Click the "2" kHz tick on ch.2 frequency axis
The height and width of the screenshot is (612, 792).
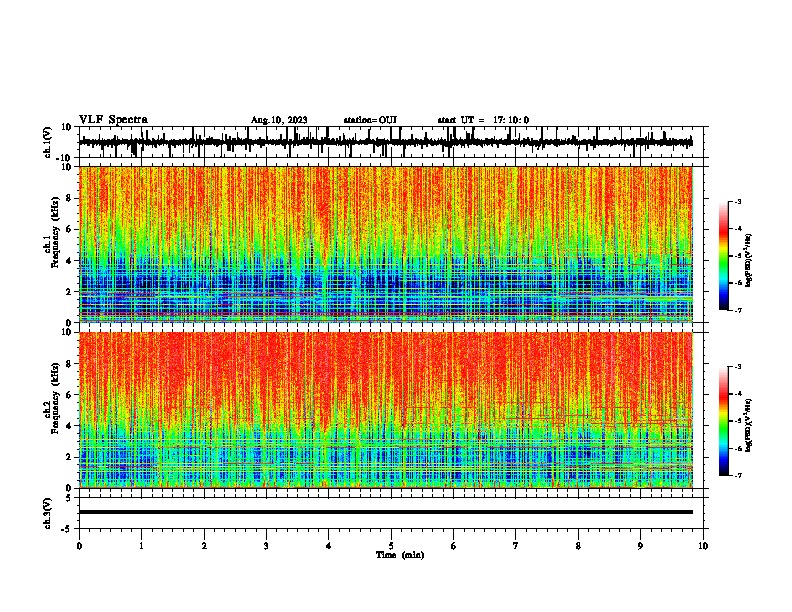[69, 457]
